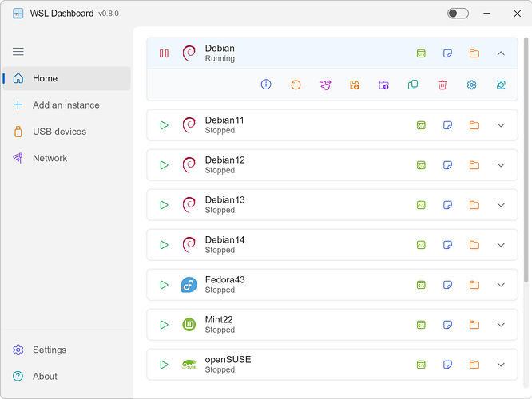Open folder for Debian11

[x=474, y=125]
